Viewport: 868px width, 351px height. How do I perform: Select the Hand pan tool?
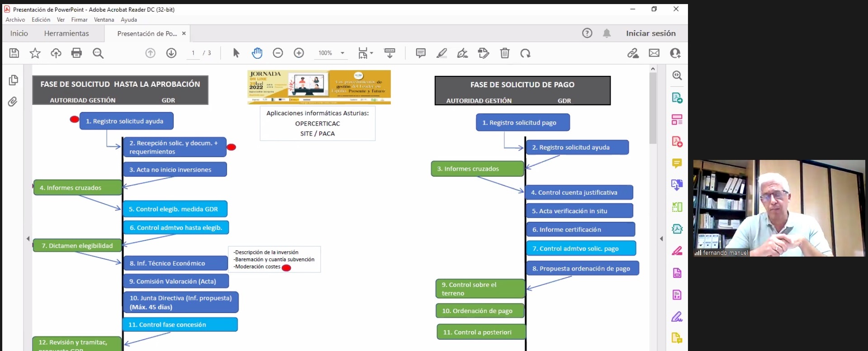coord(257,53)
